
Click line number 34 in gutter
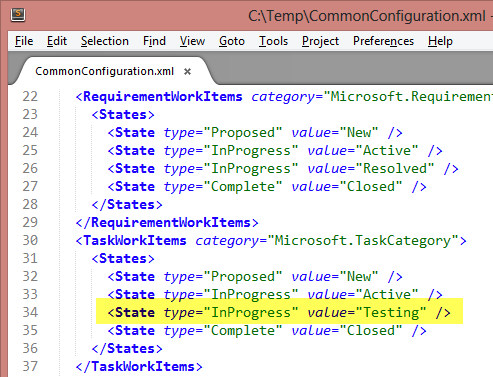click(30, 313)
